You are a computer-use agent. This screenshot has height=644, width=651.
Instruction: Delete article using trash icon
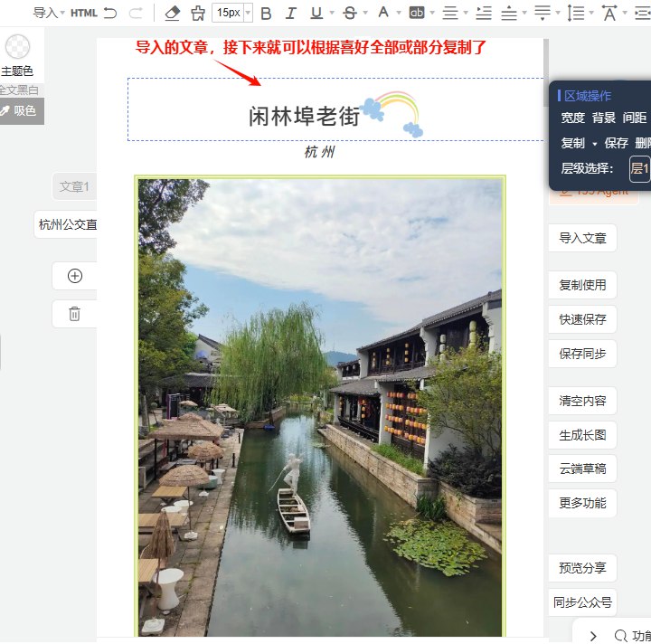75,314
